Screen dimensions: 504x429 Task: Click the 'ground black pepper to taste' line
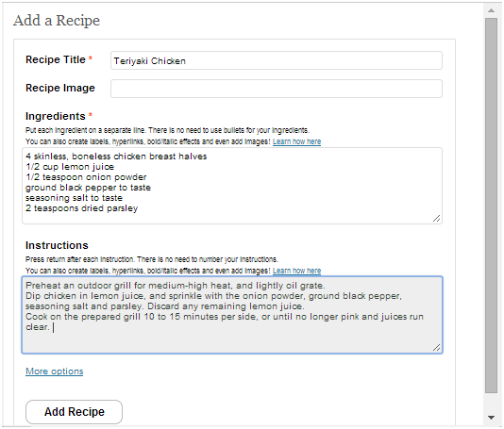pyautogui.click(x=88, y=188)
